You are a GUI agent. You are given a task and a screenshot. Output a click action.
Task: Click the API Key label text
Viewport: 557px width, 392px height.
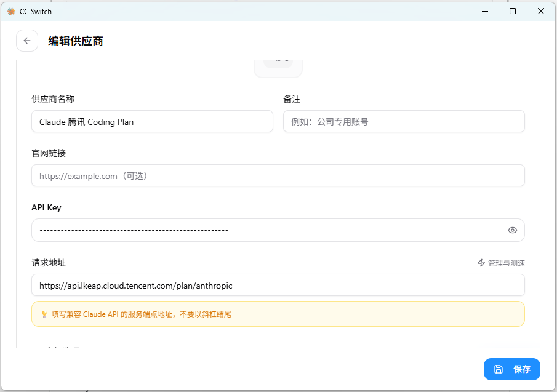pyautogui.click(x=46, y=208)
